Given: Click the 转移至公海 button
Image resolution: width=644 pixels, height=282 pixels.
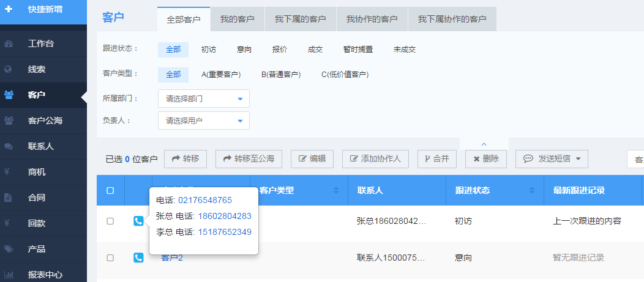Looking at the screenshot, I should pyautogui.click(x=249, y=159).
